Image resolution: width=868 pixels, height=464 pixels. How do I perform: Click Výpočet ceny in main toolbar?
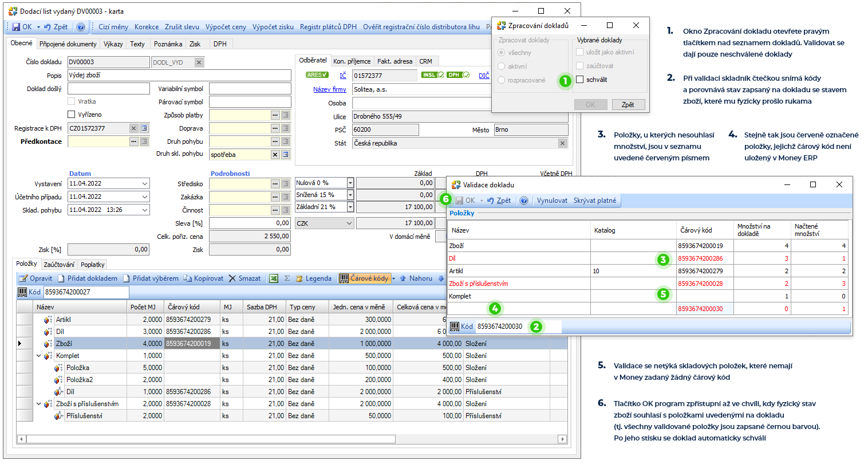coord(226,27)
